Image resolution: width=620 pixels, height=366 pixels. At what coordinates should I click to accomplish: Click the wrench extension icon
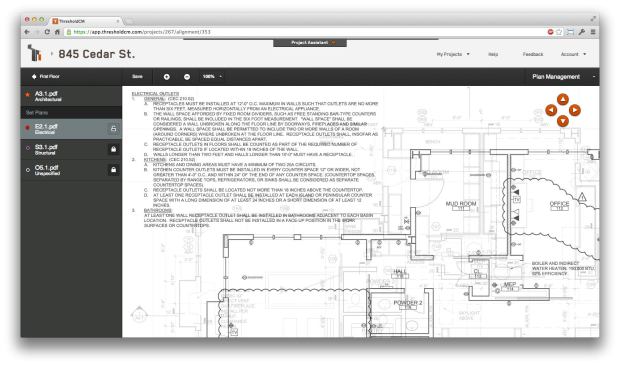581,32
